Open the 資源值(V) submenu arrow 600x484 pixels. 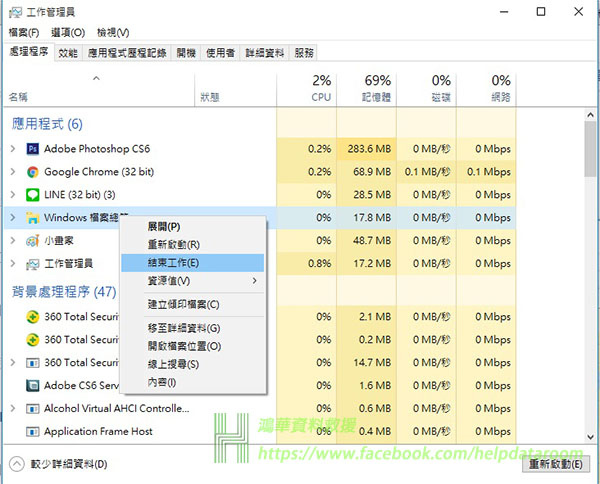[x=254, y=281]
